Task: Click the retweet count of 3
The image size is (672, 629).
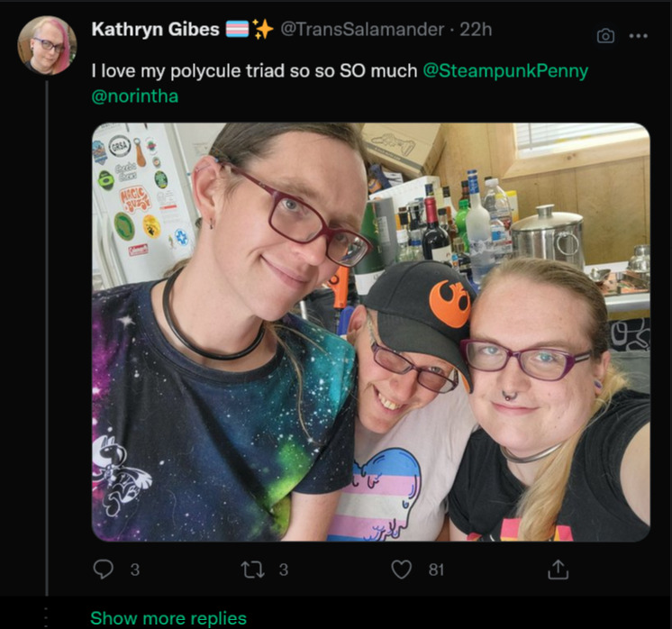Action: 284,570
